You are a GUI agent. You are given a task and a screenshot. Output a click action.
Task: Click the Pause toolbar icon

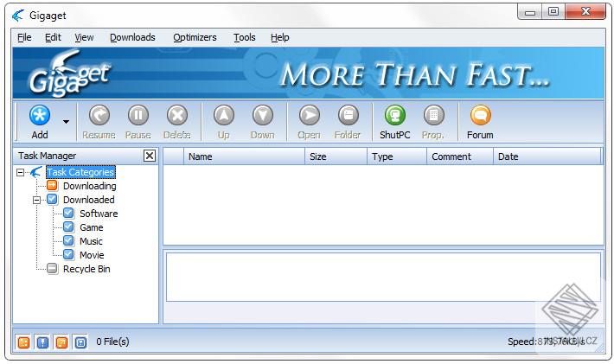(x=138, y=116)
